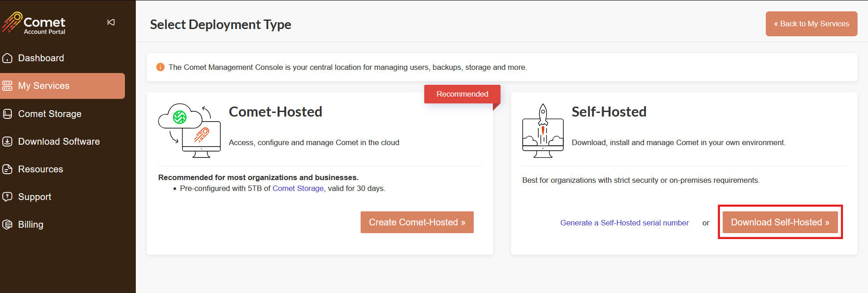
Task: Click Back to My Services button
Action: (811, 24)
